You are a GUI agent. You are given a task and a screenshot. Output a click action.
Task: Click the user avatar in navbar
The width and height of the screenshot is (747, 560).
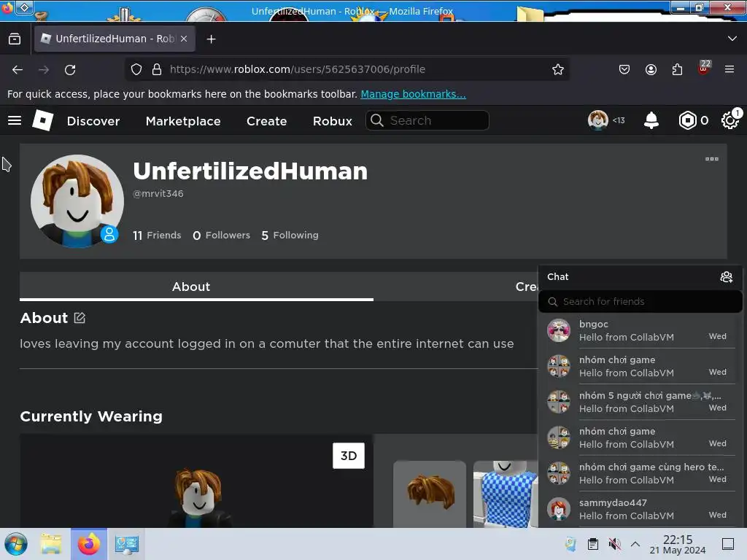coord(597,120)
